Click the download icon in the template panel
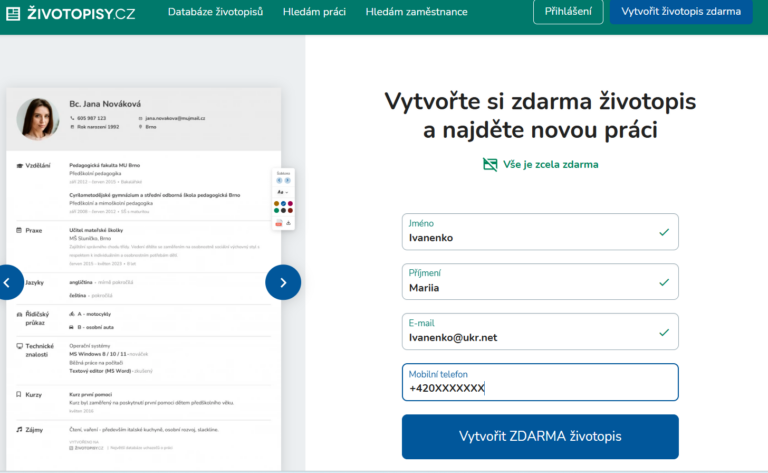Image resolution: width=768 pixels, height=473 pixels. 289,223
